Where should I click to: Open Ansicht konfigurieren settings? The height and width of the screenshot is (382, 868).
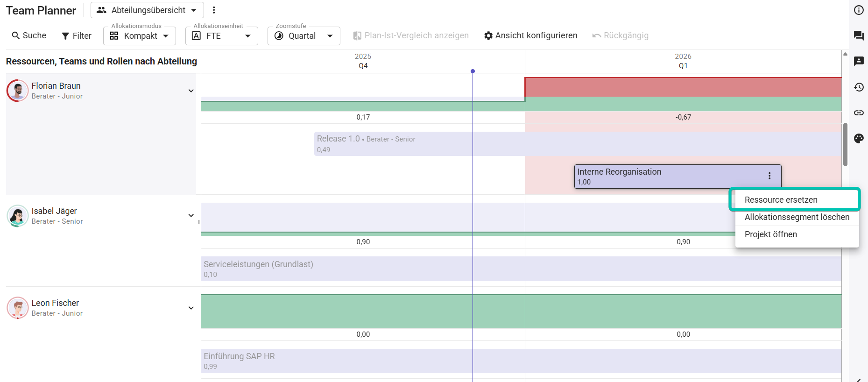click(530, 35)
